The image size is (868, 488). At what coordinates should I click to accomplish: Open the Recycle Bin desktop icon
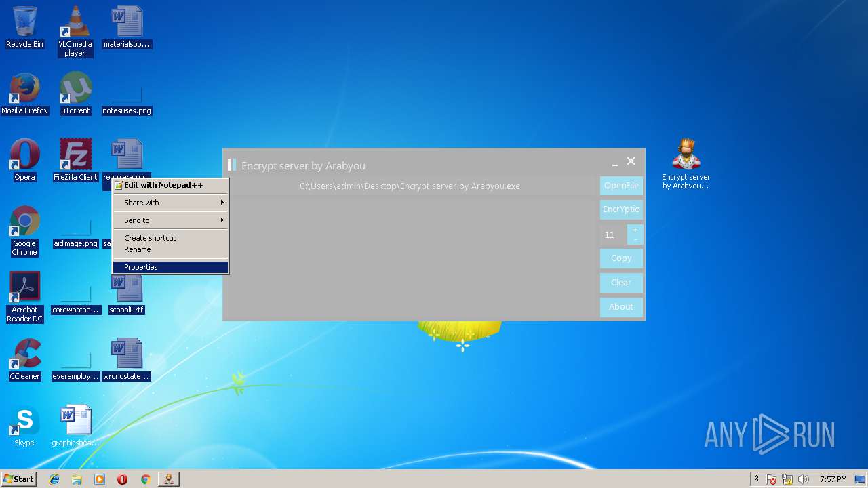24,27
